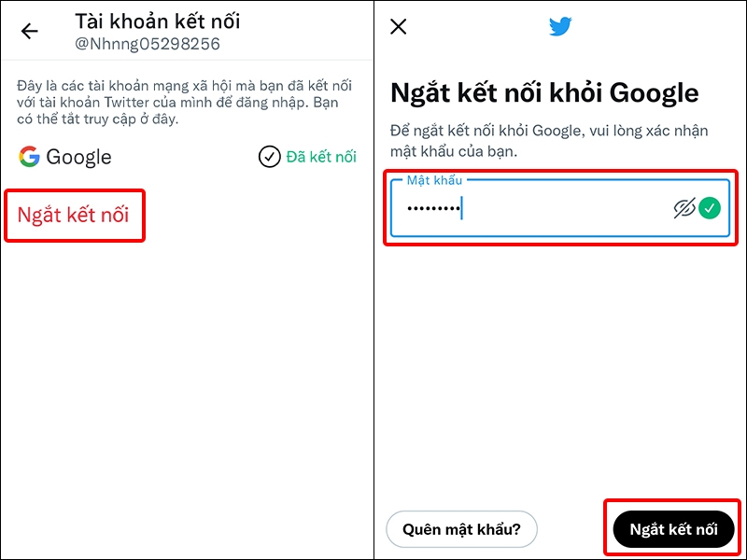Screen dimensions: 747x560
Task: Click the Google wordmark in the accounts list
Action: [78, 157]
